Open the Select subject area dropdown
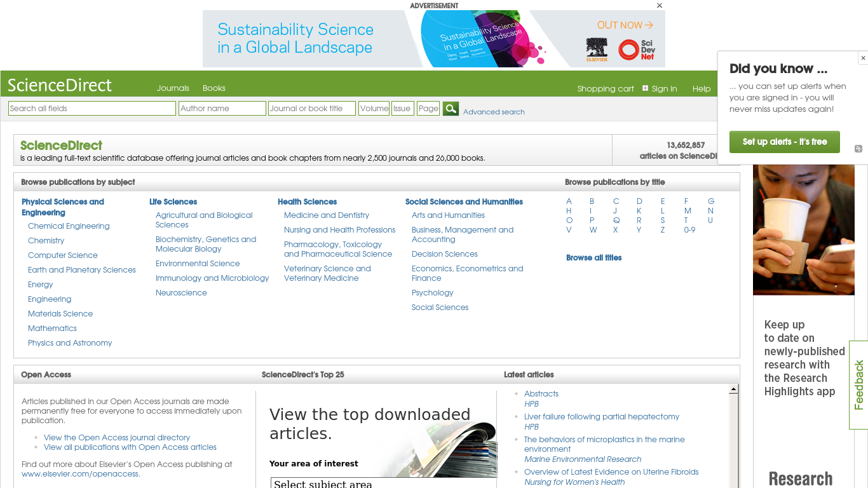This screenshot has width=868, height=488. pyautogui.click(x=384, y=483)
